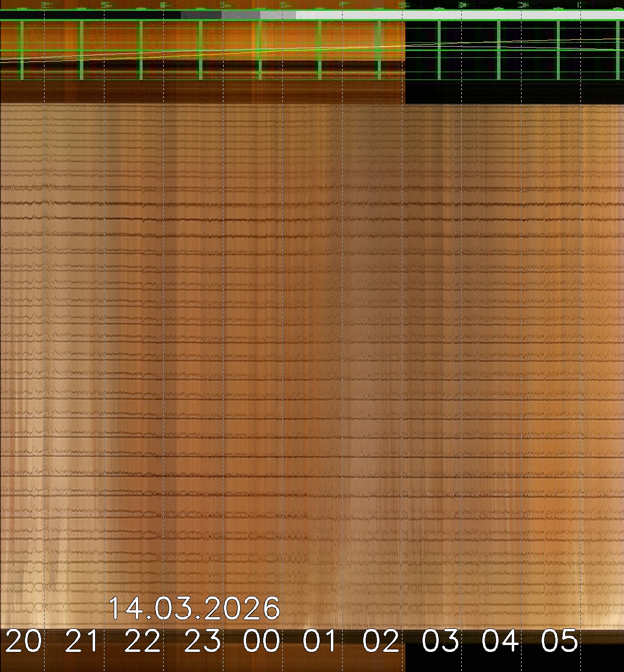Click the 22 hour marker
This screenshot has height=672, width=624.
142,641
